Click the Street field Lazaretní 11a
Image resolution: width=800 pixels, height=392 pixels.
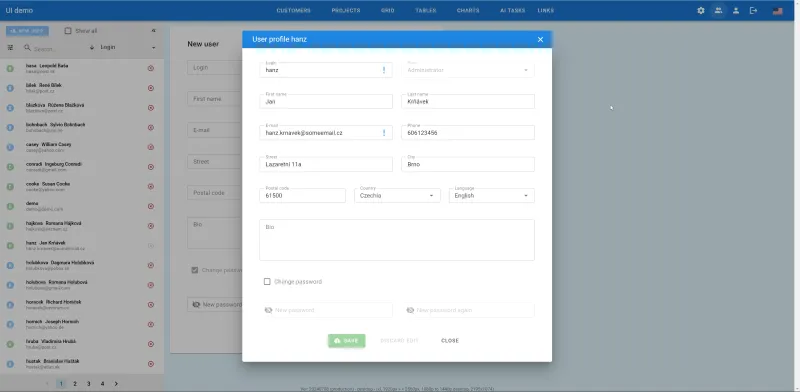tap(326, 164)
